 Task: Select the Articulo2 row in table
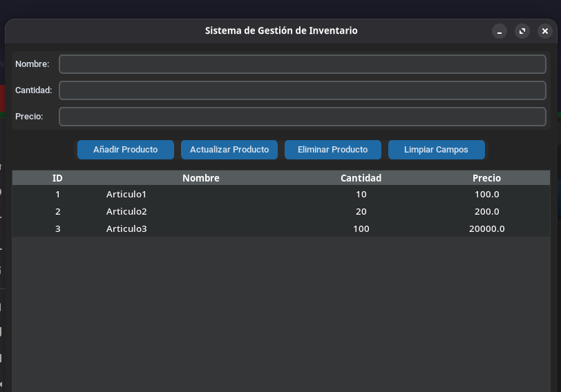(x=126, y=212)
